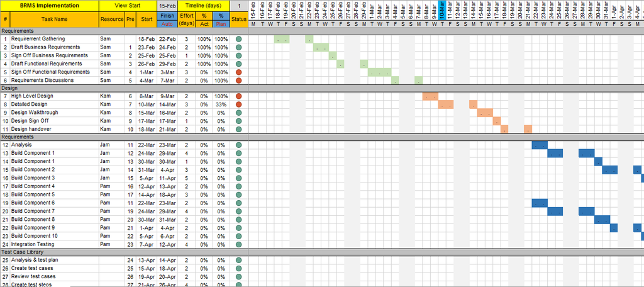Screen dimensions: 644x287
Task: Click the Finish column header
Action: pyautogui.click(x=167, y=16)
